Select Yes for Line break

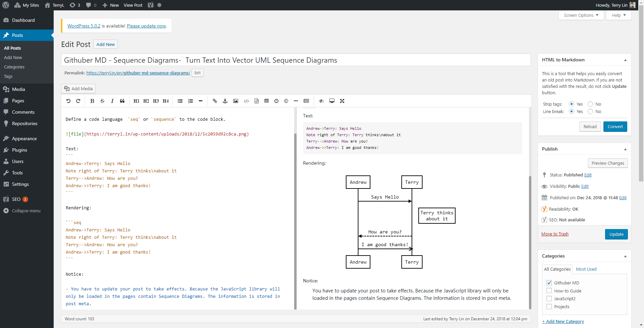(572, 111)
